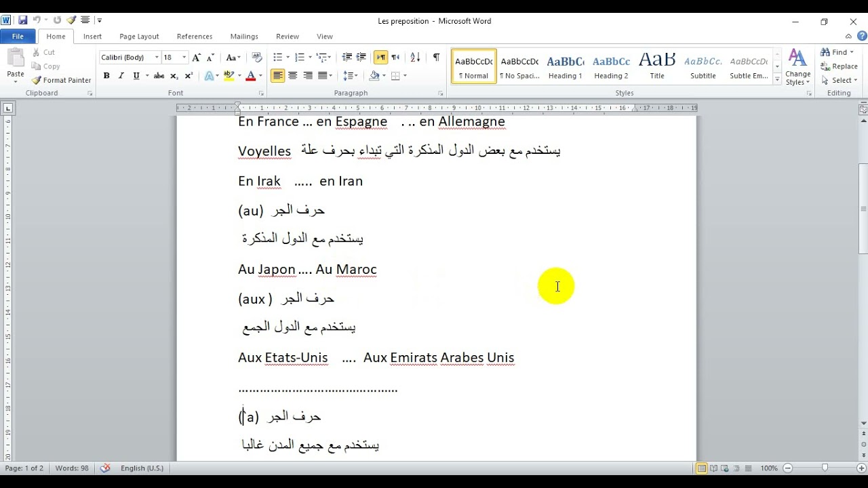Toggle Underline formatting
The width and height of the screenshot is (868, 488).
pyautogui.click(x=136, y=76)
